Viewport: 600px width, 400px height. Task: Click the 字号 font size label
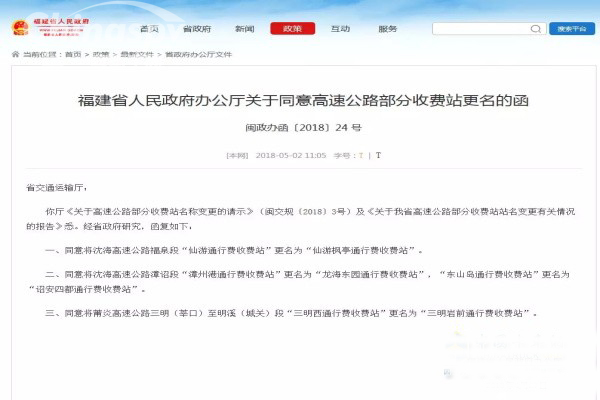(x=344, y=155)
